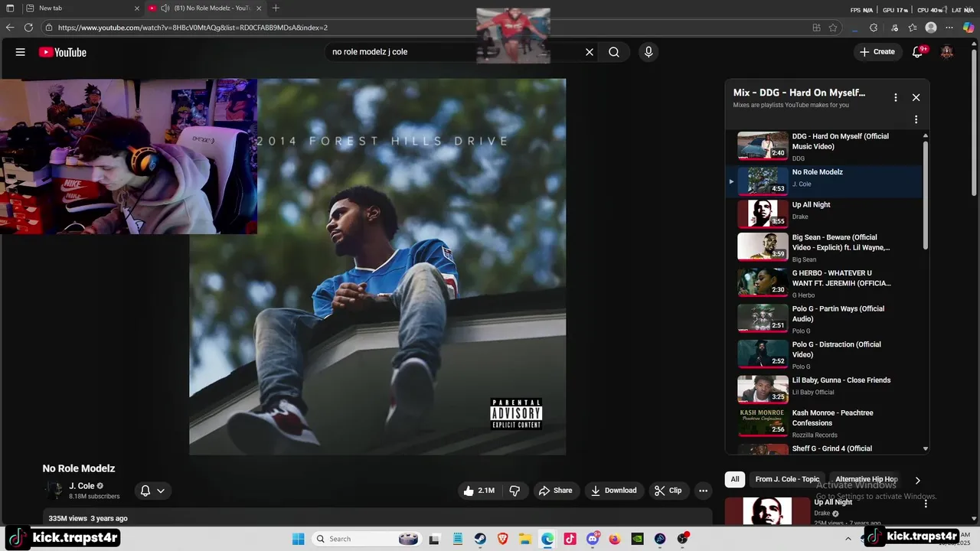Run search with the magnifier button

click(614, 52)
